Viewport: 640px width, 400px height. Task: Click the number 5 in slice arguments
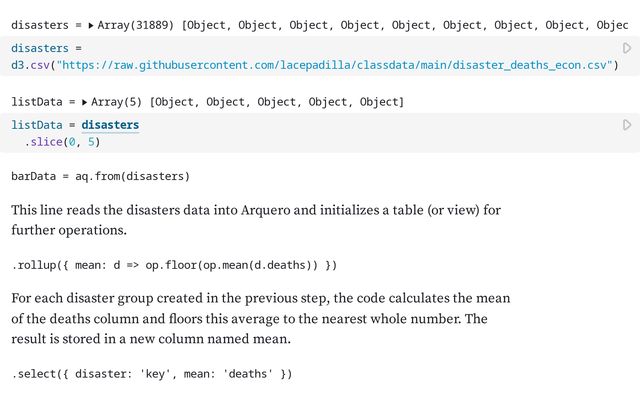pyautogui.click(x=91, y=142)
